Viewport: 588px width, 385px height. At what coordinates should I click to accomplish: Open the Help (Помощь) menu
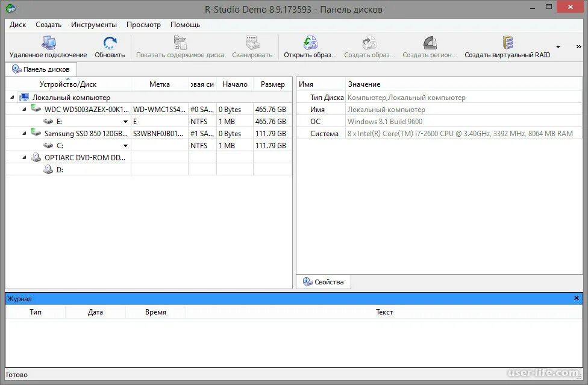point(185,25)
